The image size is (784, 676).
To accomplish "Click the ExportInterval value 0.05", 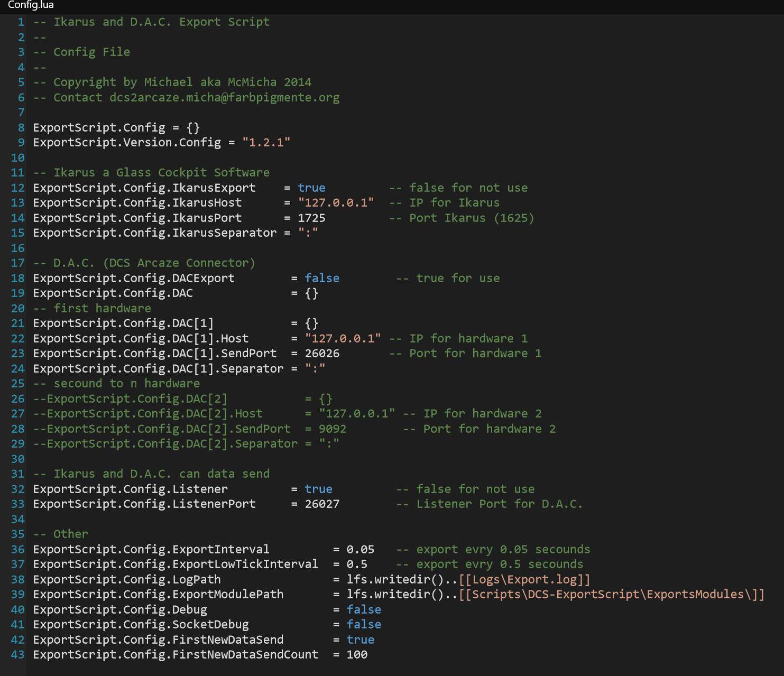I will tap(361, 550).
